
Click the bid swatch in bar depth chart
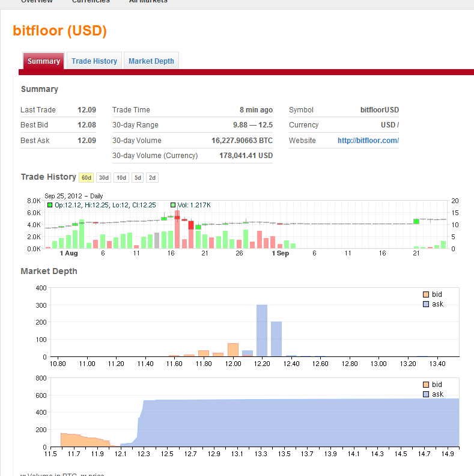[x=426, y=294]
